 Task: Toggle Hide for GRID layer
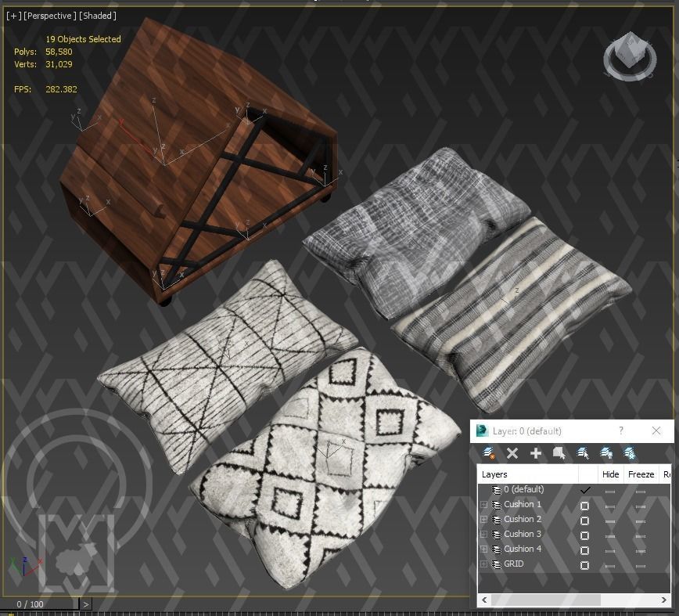pos(610,566)
